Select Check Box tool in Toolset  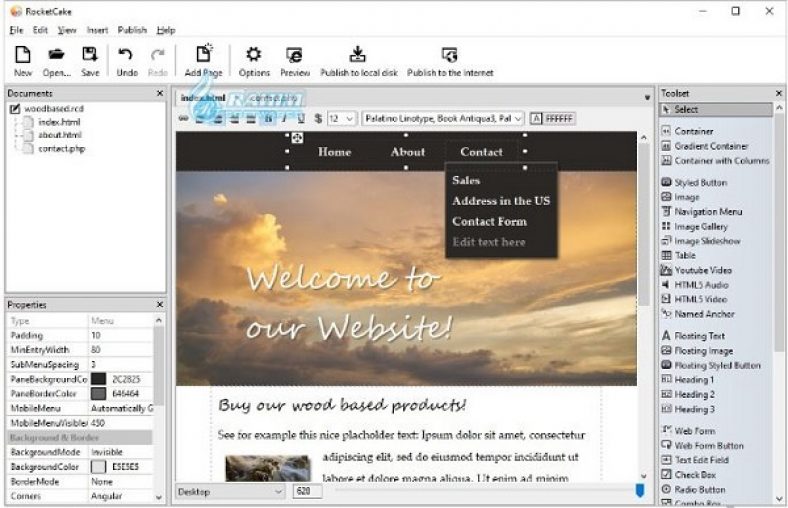[x=688, y=474]
